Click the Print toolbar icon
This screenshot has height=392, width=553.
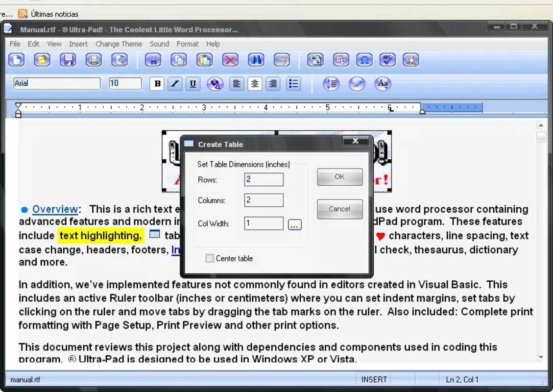(94, 60)
